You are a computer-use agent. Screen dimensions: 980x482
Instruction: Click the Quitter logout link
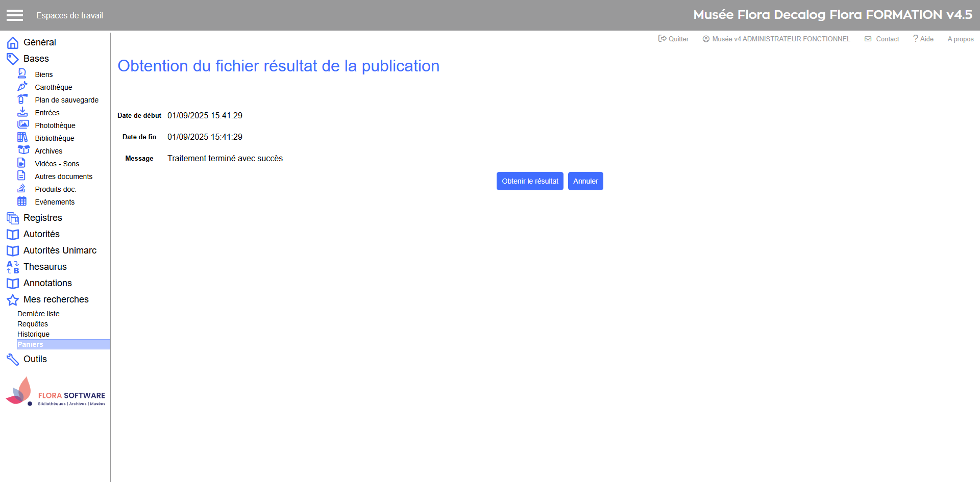[674, 39]
